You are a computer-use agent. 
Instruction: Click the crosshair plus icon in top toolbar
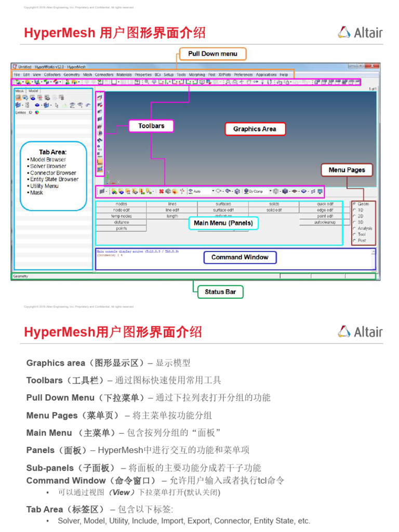pyautogui.click(x=242, y=82)
